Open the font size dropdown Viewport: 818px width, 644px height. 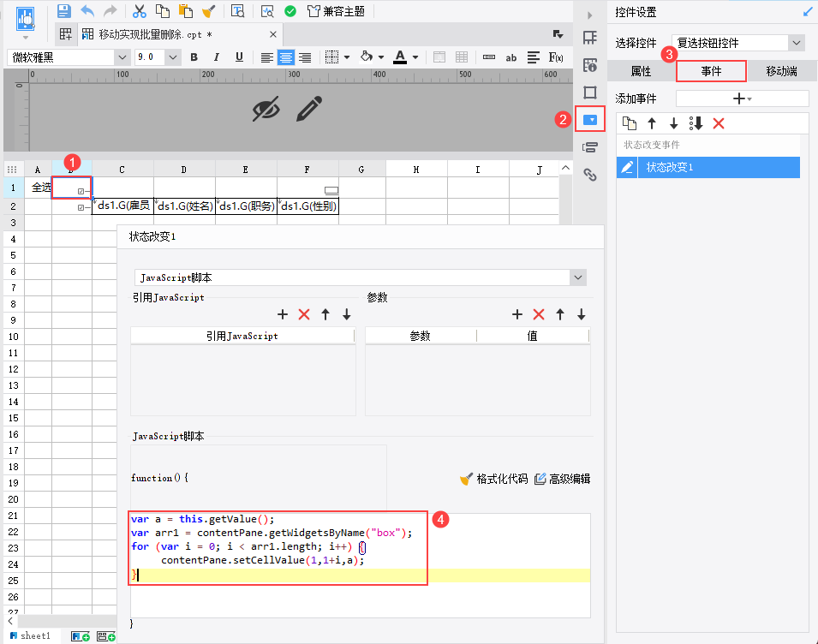[173, 57]
